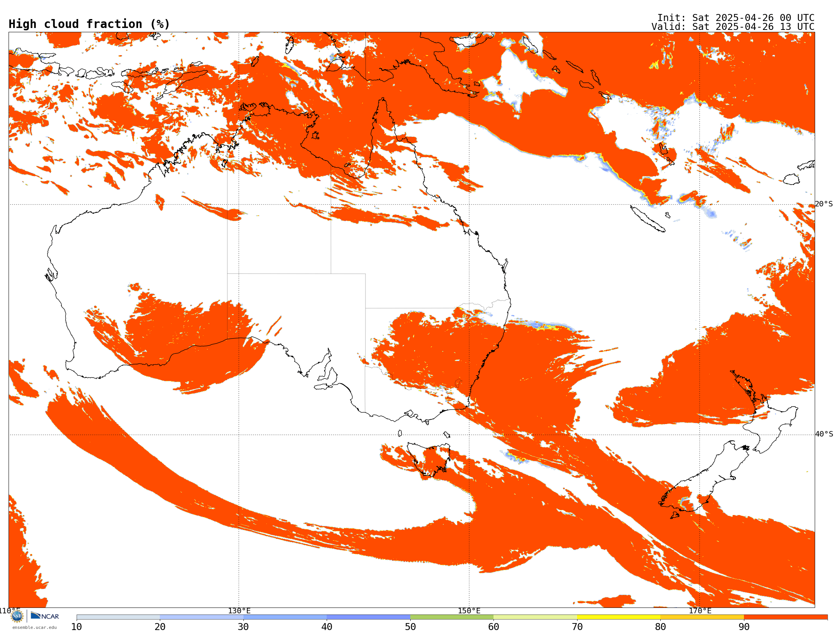Click the 40°S latitude label

[824, 434]
